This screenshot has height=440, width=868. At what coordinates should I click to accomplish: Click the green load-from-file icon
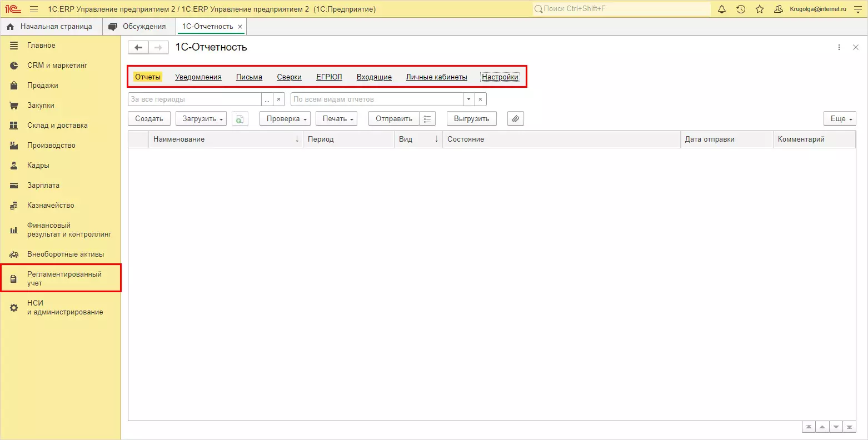(x=240, y=119)
